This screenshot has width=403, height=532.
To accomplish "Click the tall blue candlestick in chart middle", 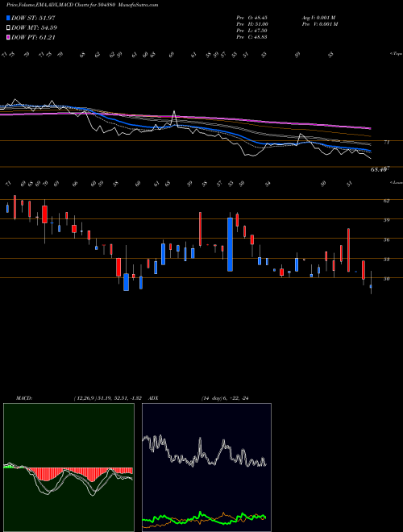I will 230,244.
